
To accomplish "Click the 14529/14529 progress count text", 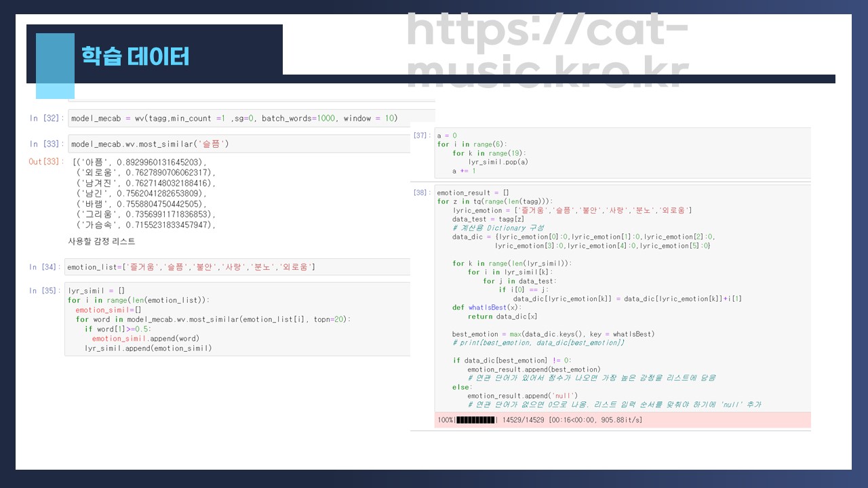I will 524,420.
